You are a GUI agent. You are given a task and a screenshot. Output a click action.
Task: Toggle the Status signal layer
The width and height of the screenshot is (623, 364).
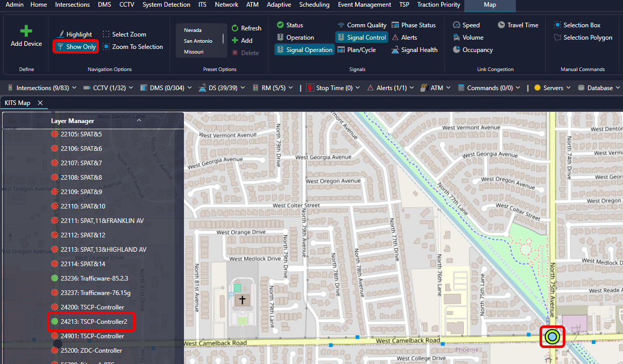[x=290, y=25]
